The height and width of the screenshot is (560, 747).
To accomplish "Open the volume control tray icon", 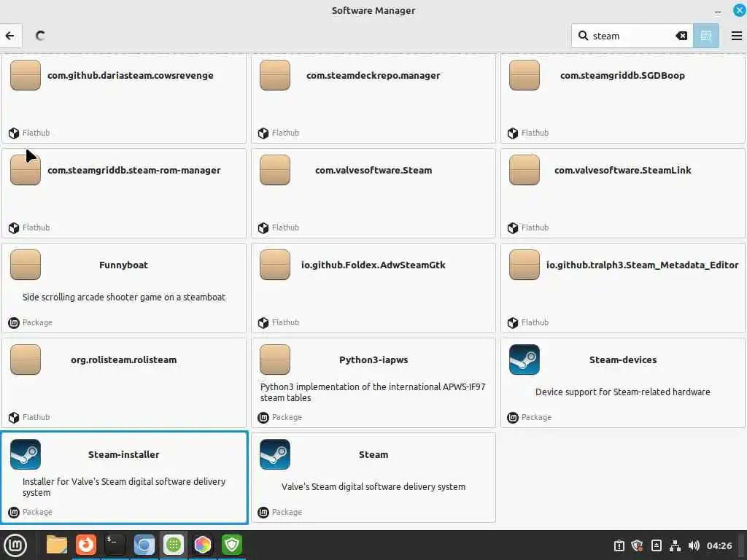I will tap(694, 545).
